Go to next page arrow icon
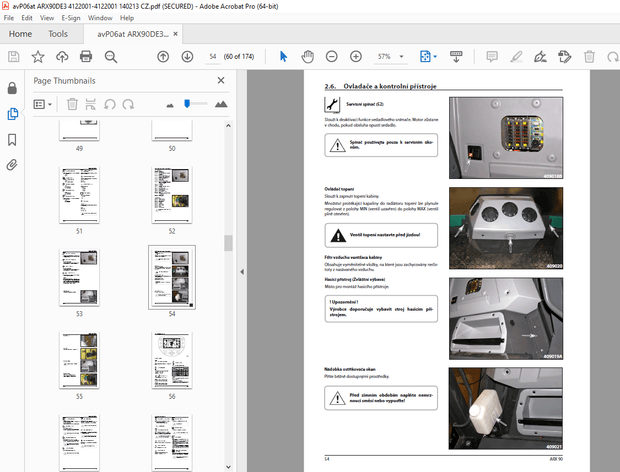The height and width of the screenshot is (472, 620). point(187,57)
